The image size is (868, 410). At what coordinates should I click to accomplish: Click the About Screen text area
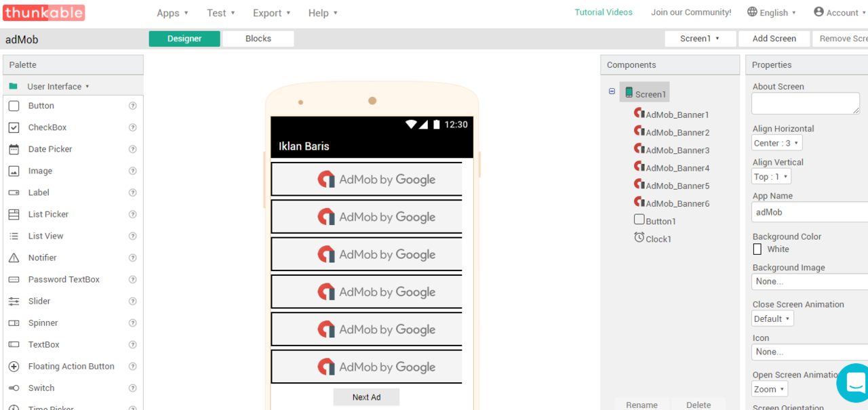[806, 103]
